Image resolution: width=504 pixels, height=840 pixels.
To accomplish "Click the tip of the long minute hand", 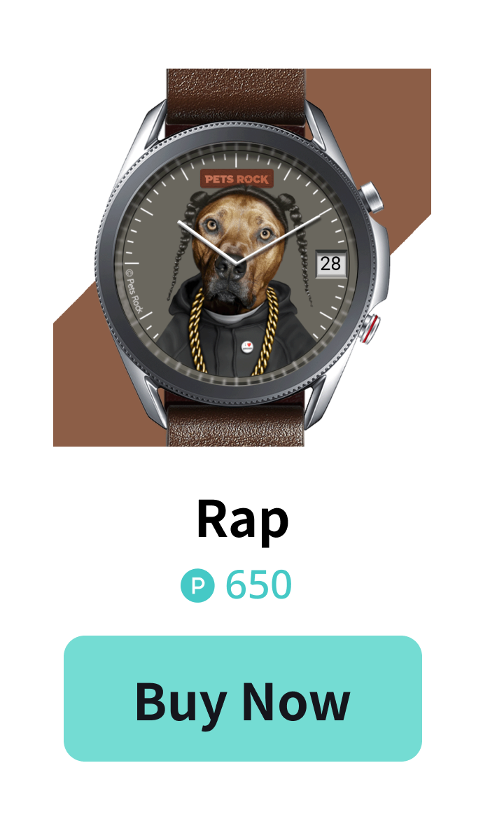I will (x=329, y=209).
